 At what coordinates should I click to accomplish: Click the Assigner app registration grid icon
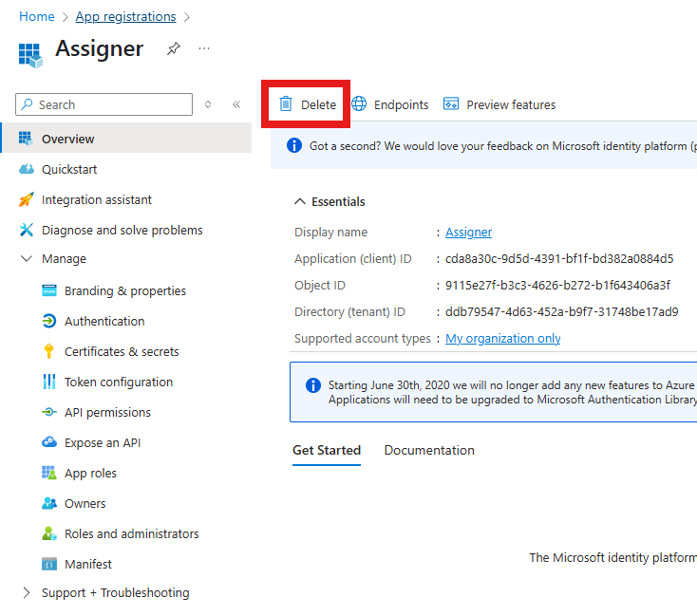[x=30, y=55]
